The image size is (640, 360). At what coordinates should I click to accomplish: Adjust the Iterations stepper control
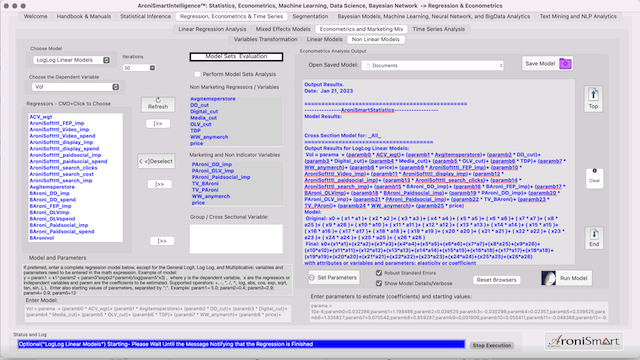(x=152, y=68)
